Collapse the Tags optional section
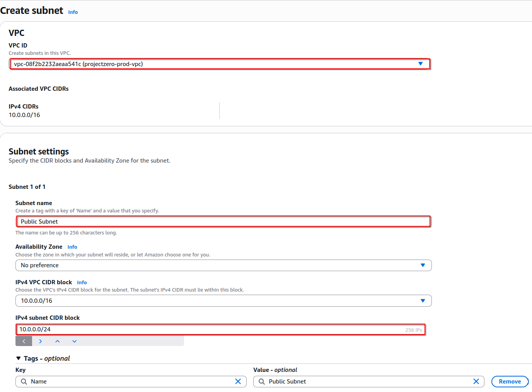532x392 pixels. (x=43, y=358)
